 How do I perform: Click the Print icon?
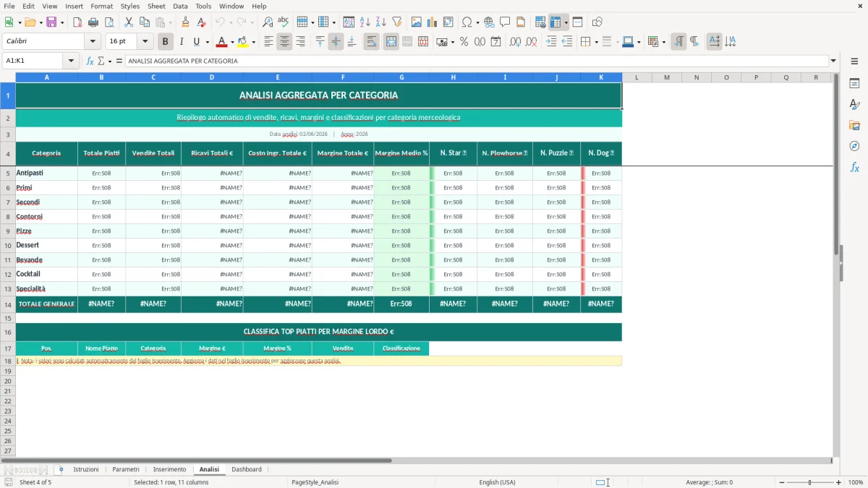[x=93, y=22]
